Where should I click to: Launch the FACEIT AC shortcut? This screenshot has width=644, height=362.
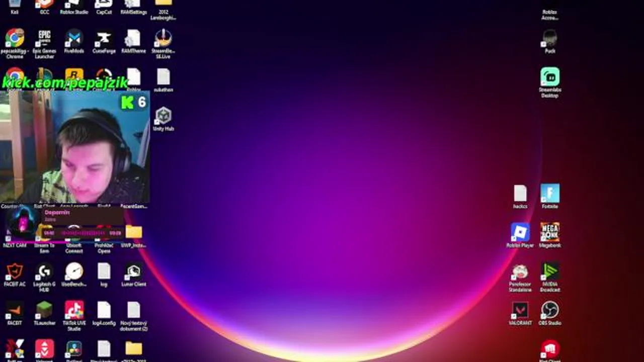(x=15, y=272)
